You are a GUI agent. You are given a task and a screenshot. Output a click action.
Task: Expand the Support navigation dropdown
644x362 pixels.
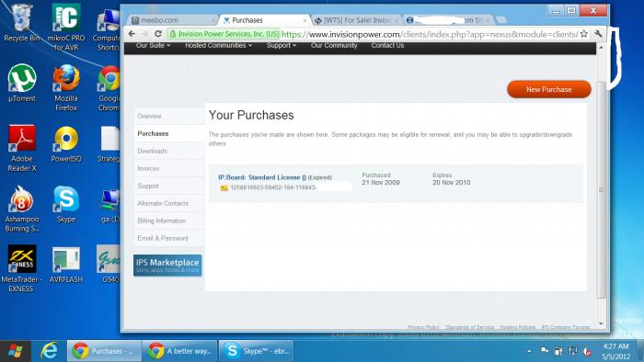282,46
